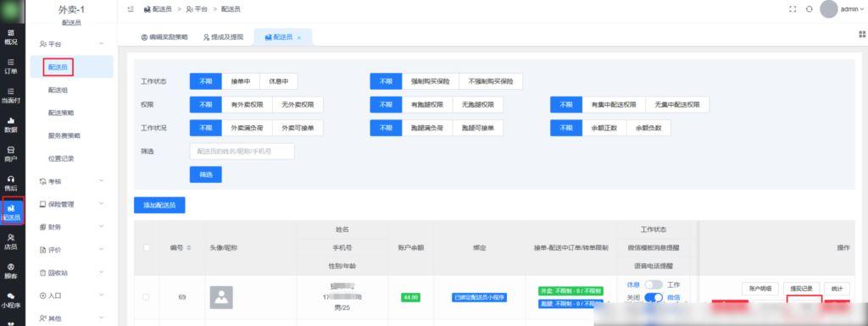868x326 pixels.
Task: Toggle the 休息/工作 work status switch
Action: point(654,285)
